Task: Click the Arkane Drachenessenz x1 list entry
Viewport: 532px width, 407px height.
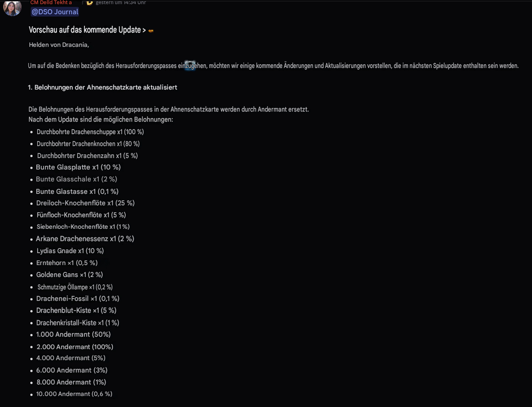Action: [x=85, y=238]
